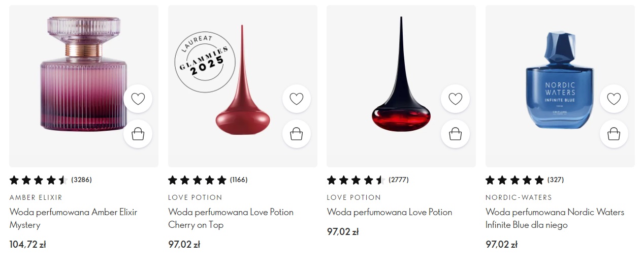This screenshot has height=265, width=644.
Task: Put black Love Potion perfume in bag
Action: click(x=455, y=134)
